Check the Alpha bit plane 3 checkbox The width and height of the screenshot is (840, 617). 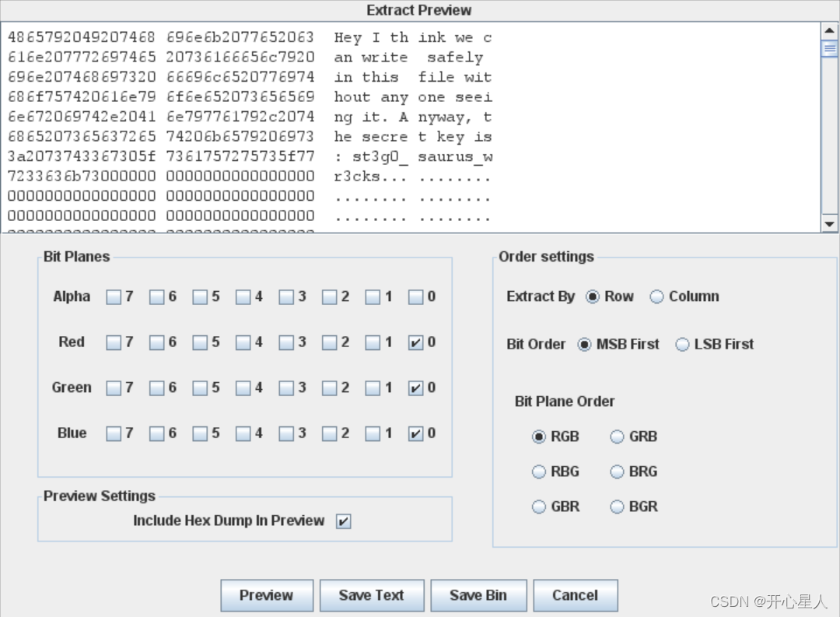click(x=286, y=297)
